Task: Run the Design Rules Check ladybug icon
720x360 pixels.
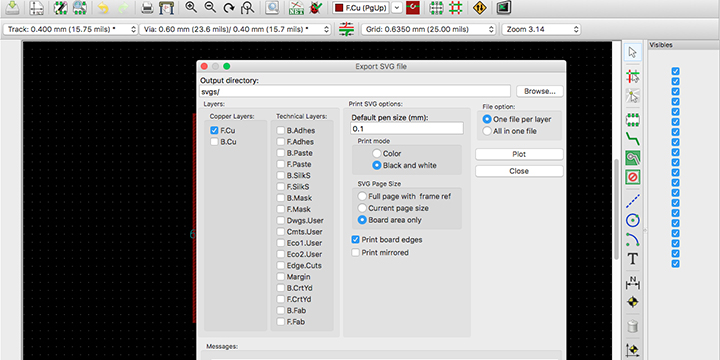Action: point(315,7)
